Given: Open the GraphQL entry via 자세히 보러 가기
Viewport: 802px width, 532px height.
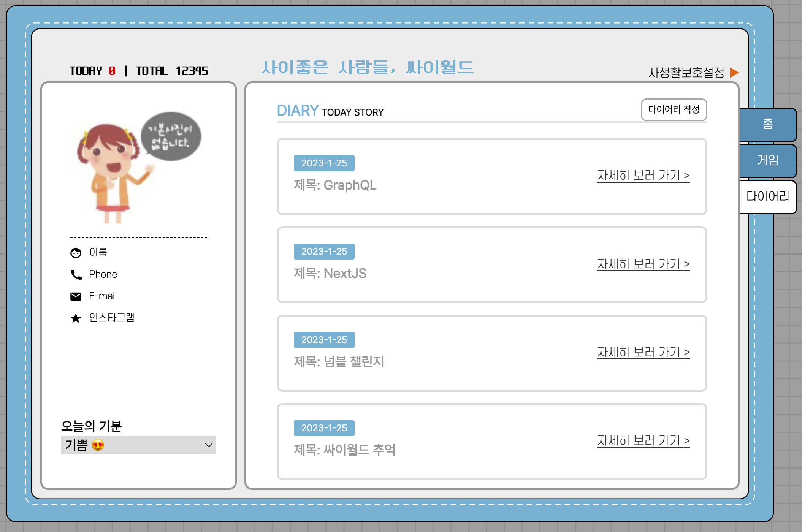Looking at the screenshot, I should tap(644, 175).
